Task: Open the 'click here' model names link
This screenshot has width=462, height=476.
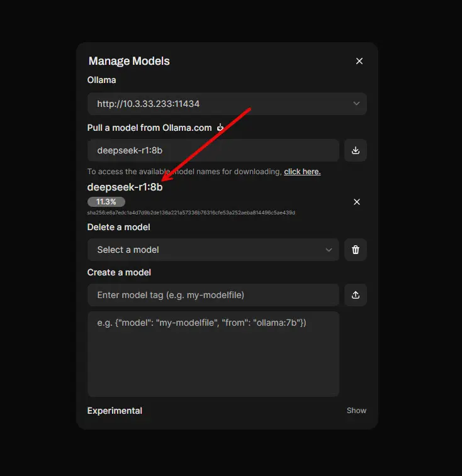Action: [302, 172]
